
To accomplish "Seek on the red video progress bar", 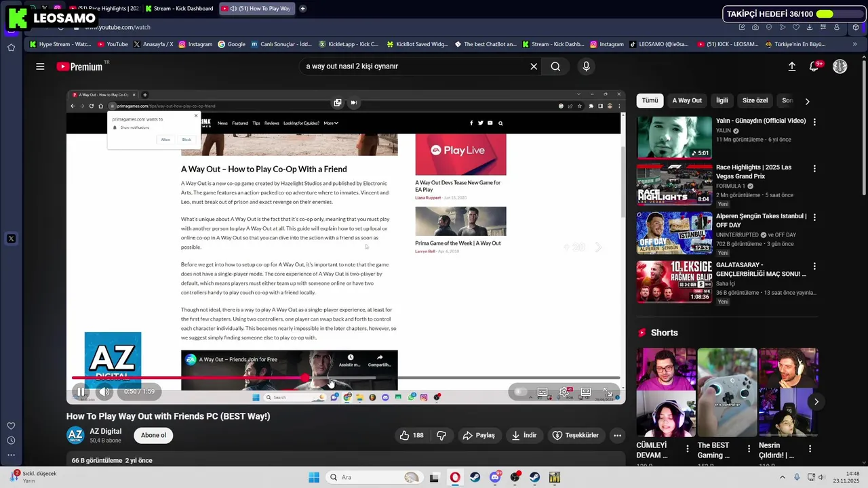I will click(346, 378).
